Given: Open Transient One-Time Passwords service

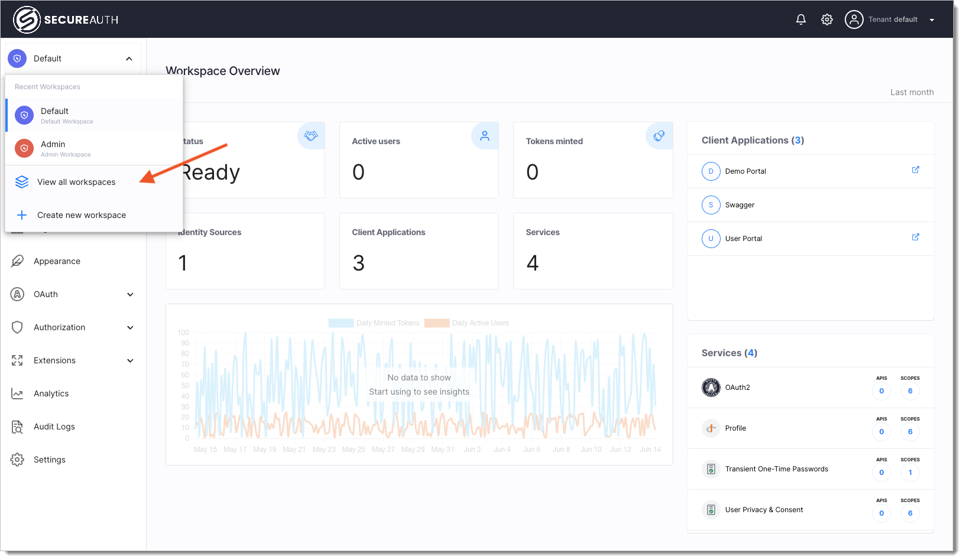Looking at the screenshot, I should [810, 469].
